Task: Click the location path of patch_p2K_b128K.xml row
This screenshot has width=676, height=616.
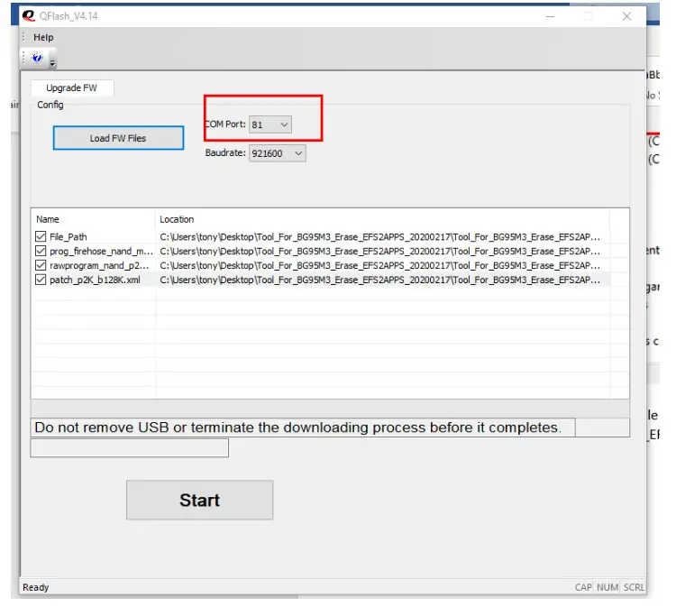Action: coord(379,280)
